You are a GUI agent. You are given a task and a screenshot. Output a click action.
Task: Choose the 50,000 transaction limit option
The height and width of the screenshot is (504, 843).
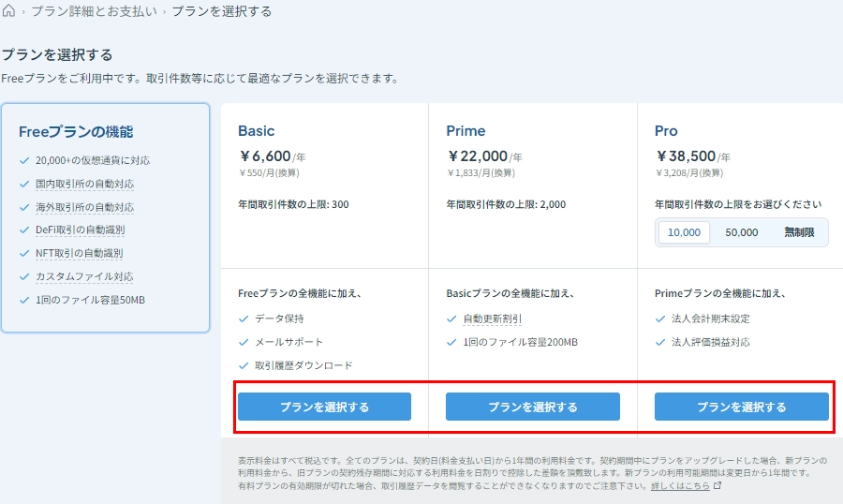coord(742,232)
